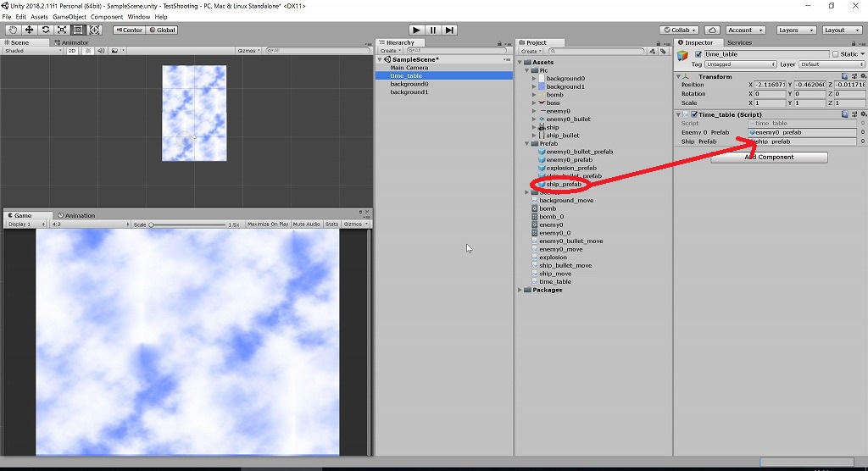Select background_move script
868x471 pixels.
pyautogui.click(x=566, y=201)
